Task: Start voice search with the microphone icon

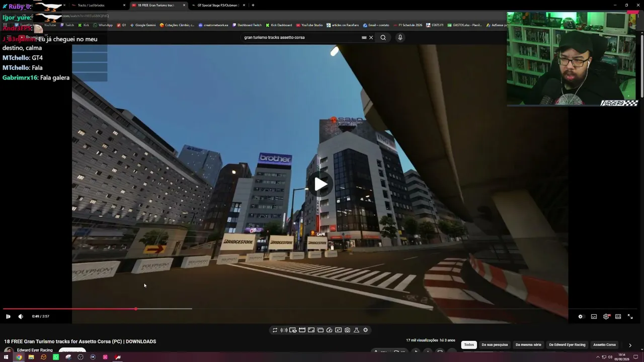Action: coord(400,37)
